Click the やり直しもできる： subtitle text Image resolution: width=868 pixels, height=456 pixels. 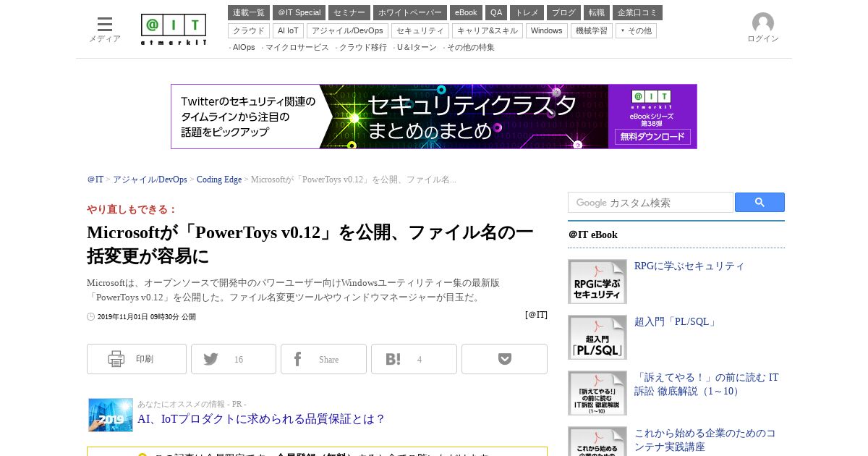pyautogui.click(x=132, y=209)
